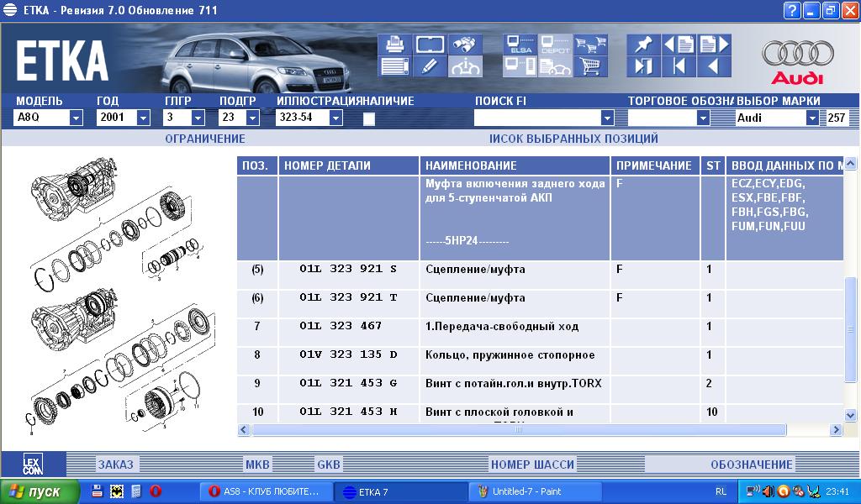Select the ЗАКАЗ tab at bottom

(115, 465)
